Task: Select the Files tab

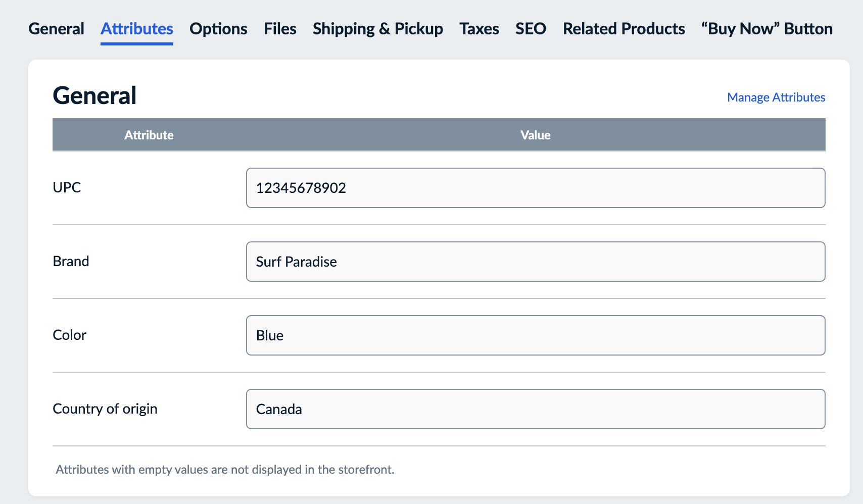Action: (x=280, y=29)
